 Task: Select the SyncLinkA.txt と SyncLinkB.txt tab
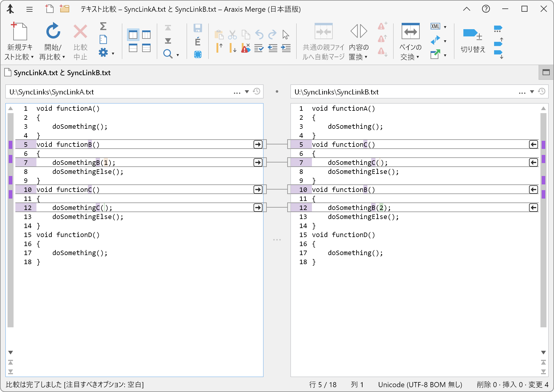pyautogui.click(x=62, y=73)
